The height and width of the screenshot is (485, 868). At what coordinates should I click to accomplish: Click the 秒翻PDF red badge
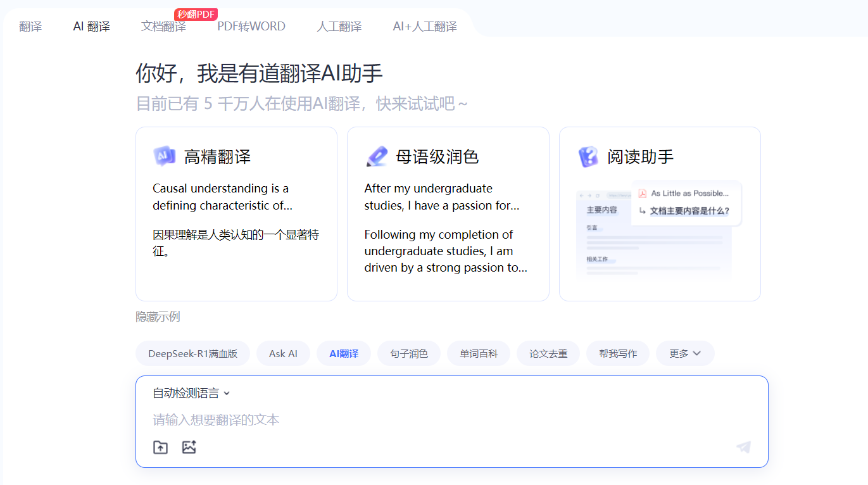tap(196, 15)
